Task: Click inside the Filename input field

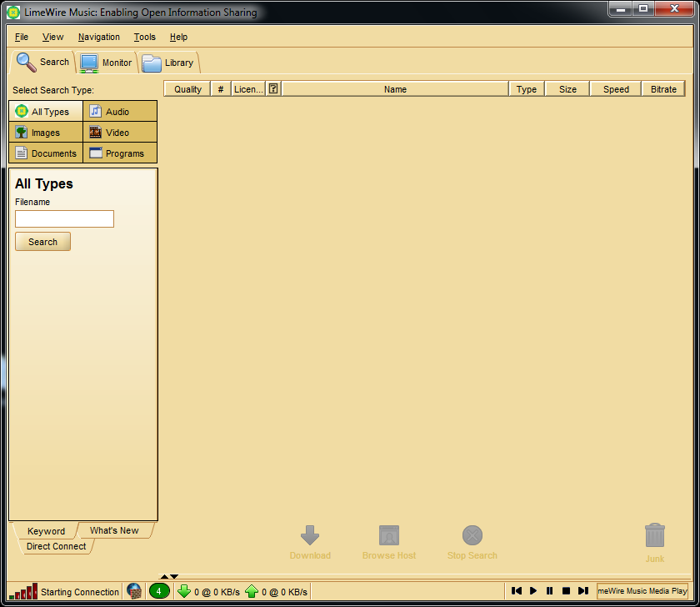Action: [64, 218]
